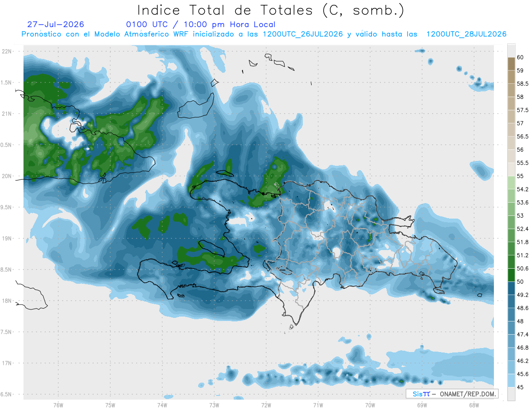Click the colorbar value "45"
The height and width of the screenshot is (411, 532).
click(520, 388)
